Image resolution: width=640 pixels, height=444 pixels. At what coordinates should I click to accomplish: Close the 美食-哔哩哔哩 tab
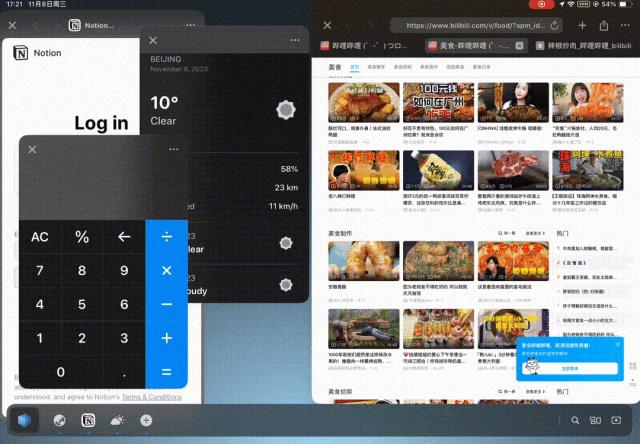click(x=519, y=46)
